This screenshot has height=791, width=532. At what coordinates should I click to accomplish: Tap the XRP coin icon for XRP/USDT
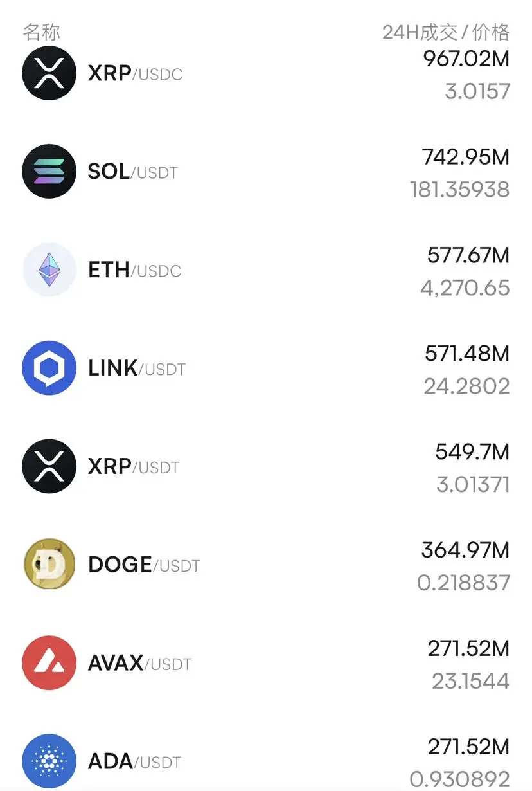(49, 466)
